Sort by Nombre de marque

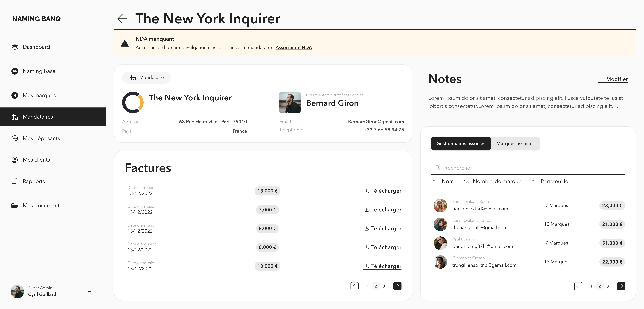click(492, 181)
